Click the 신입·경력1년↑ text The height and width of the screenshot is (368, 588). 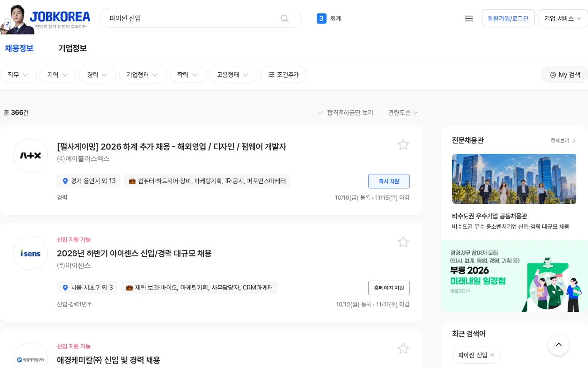tap(74, 304)
